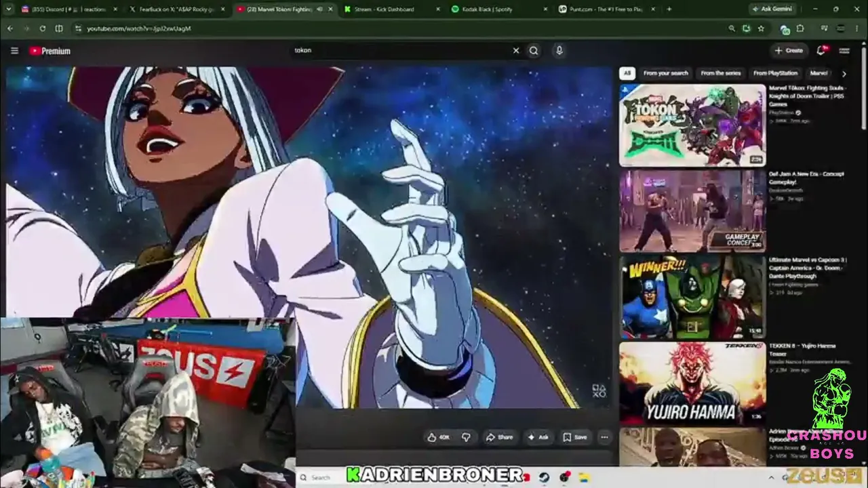Open the Ultimate Marvel vs Capcom 3 thumbnail
The width and height of the screenshot is (868, 488).
(x=692, y=297)
